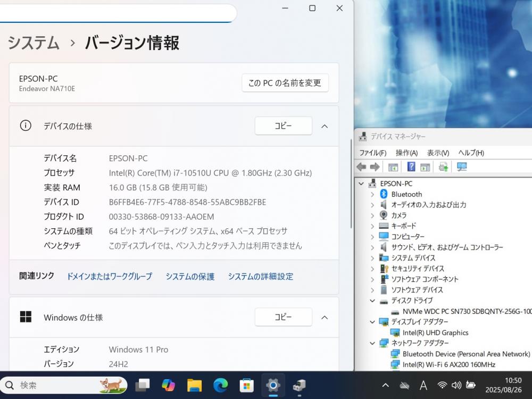The width and height of the screenshot is (532, 399).
Task: Click the update driver toolbar icon in Device Manager
Action: click(x=443, y=167)
